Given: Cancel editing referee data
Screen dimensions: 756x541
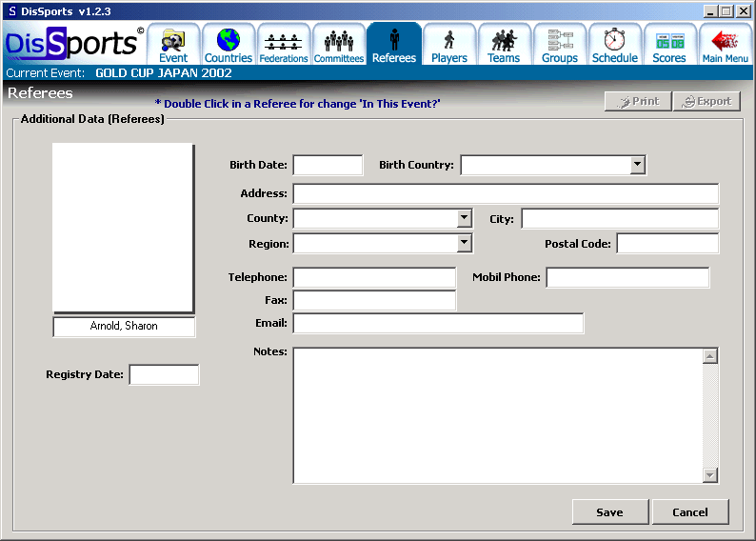Looking at the screenshot, I should click(x=690, y=512).
